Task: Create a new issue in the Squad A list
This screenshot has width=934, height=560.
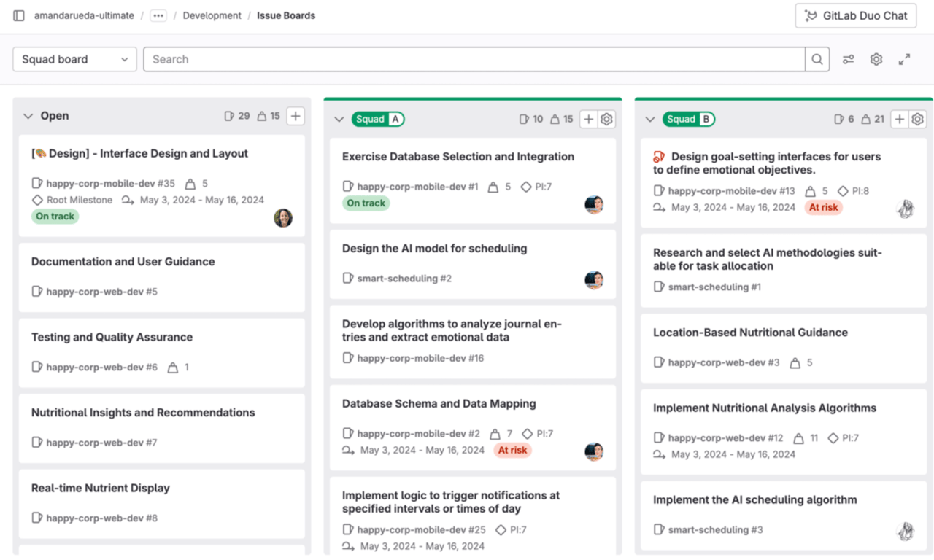Action: 588,119
